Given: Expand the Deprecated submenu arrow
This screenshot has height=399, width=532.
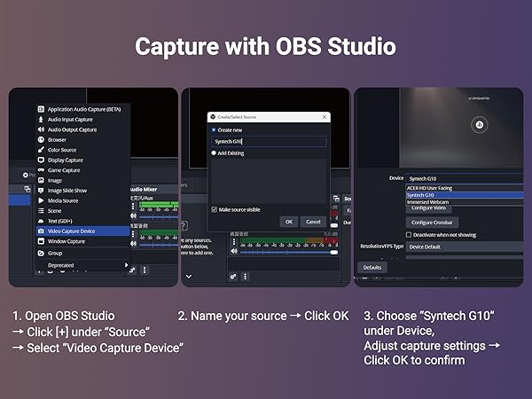Looking at the screenshot, I should tap(126, 265).
